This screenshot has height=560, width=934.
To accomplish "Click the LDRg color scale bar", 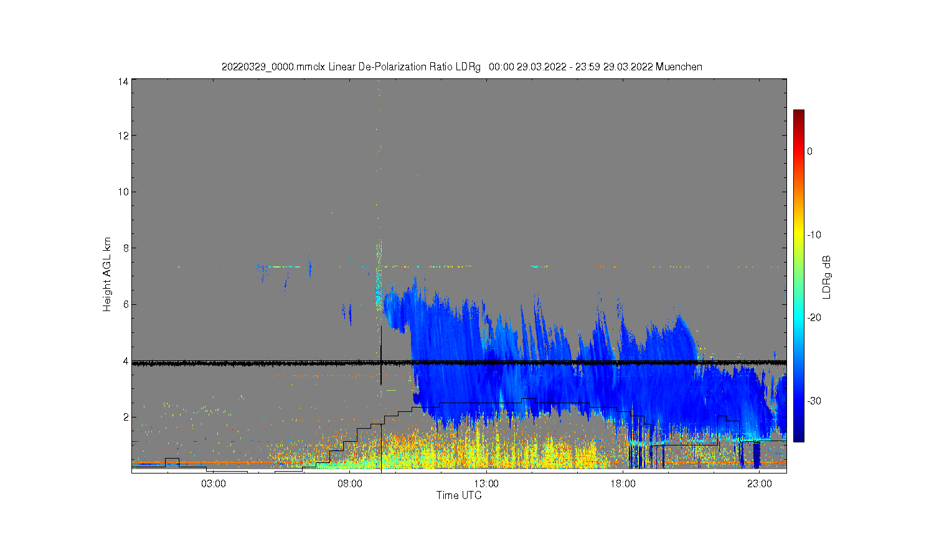I will click(x=799, y=276).
